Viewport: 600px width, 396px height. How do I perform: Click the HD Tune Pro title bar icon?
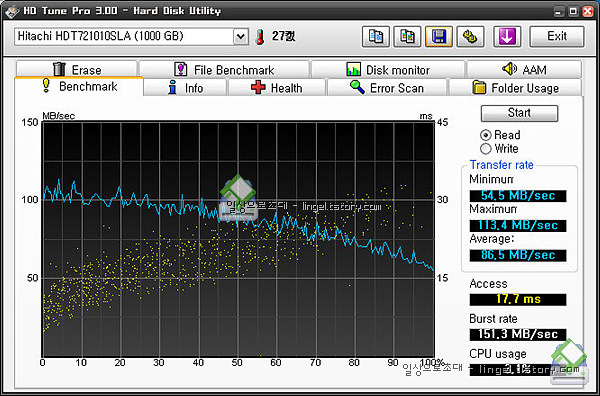pyautogui.click(x=12, y=11)
